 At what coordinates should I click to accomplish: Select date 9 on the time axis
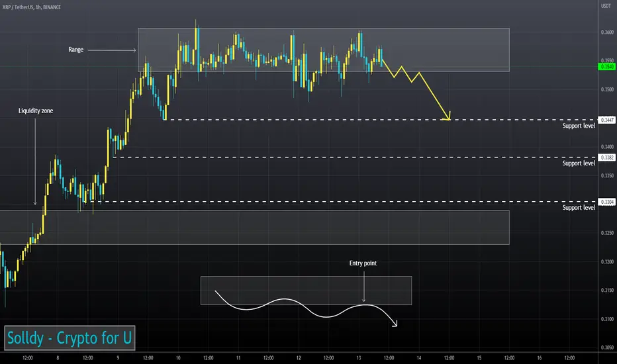pos(118,358)
